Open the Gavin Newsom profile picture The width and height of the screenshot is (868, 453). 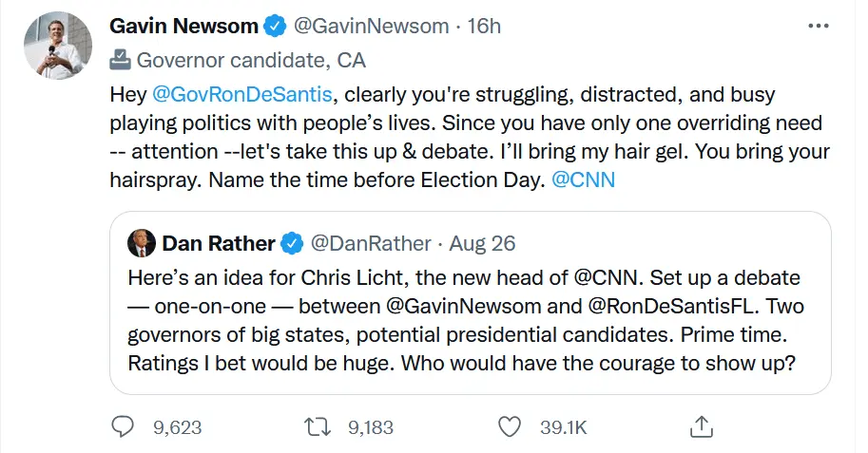57,46
